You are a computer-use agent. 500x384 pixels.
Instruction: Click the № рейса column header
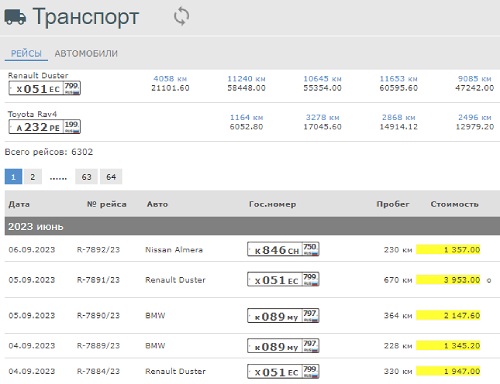[107, 204]
